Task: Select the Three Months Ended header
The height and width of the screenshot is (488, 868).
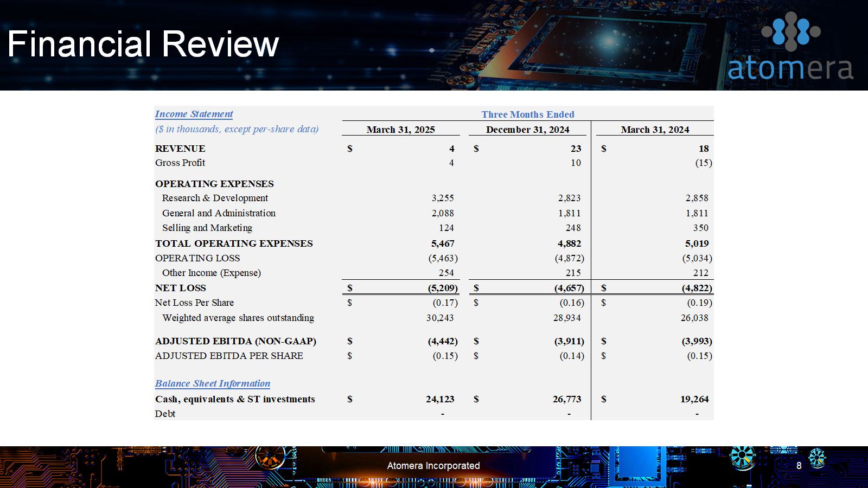Action: (x=527, y=114)
